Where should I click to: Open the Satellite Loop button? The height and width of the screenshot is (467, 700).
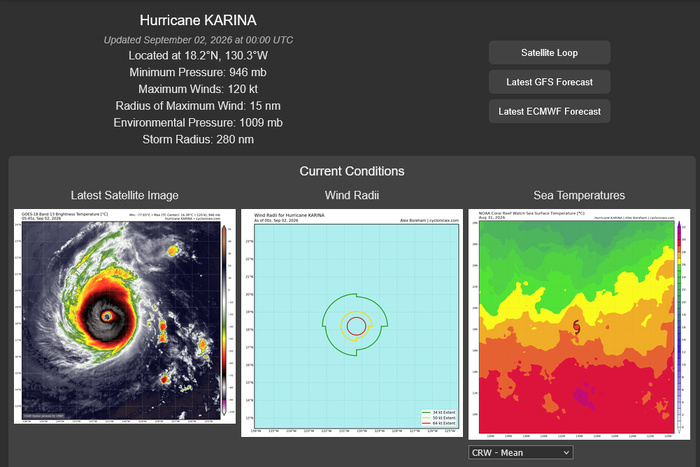point(549,53)
